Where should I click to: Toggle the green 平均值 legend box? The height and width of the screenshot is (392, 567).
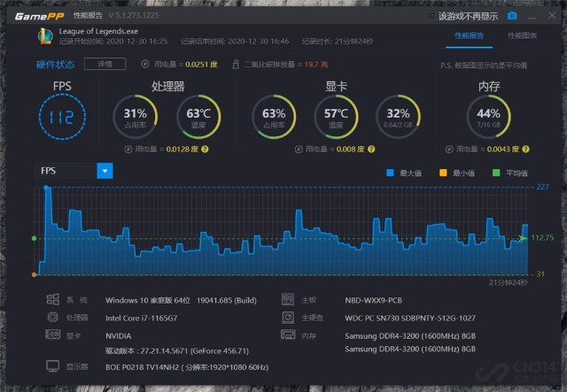(x=495, y=173)
